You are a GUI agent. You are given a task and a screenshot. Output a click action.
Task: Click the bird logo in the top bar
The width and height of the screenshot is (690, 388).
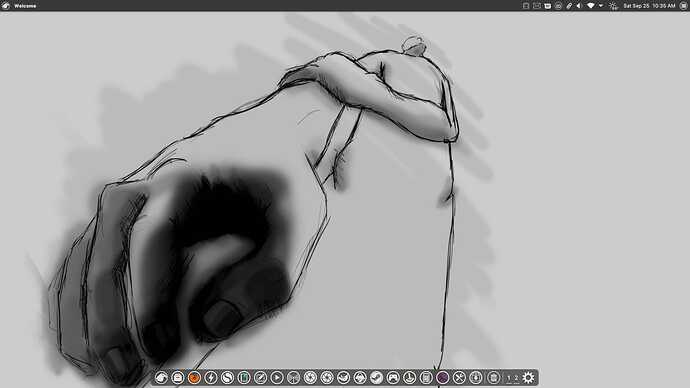[x=6, y=6]
